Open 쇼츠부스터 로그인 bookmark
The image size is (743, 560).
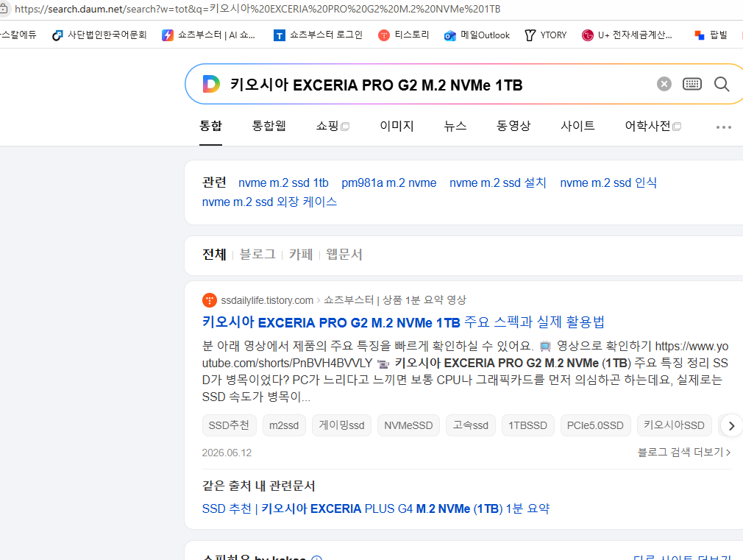318,35
